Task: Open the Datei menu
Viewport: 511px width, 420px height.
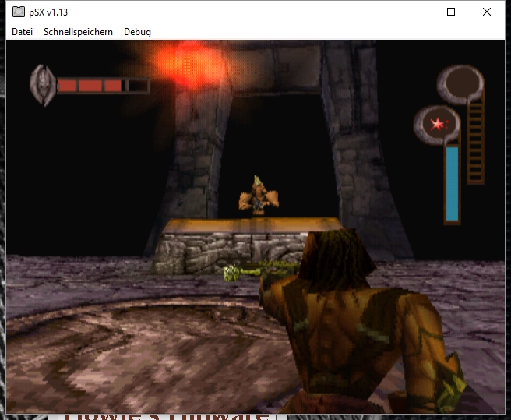Action: pos(22,32)
